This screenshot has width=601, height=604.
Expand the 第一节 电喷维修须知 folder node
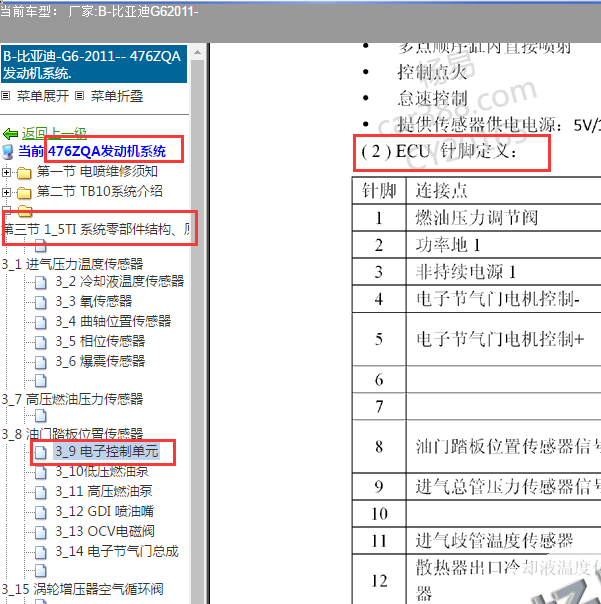point(6,172)
